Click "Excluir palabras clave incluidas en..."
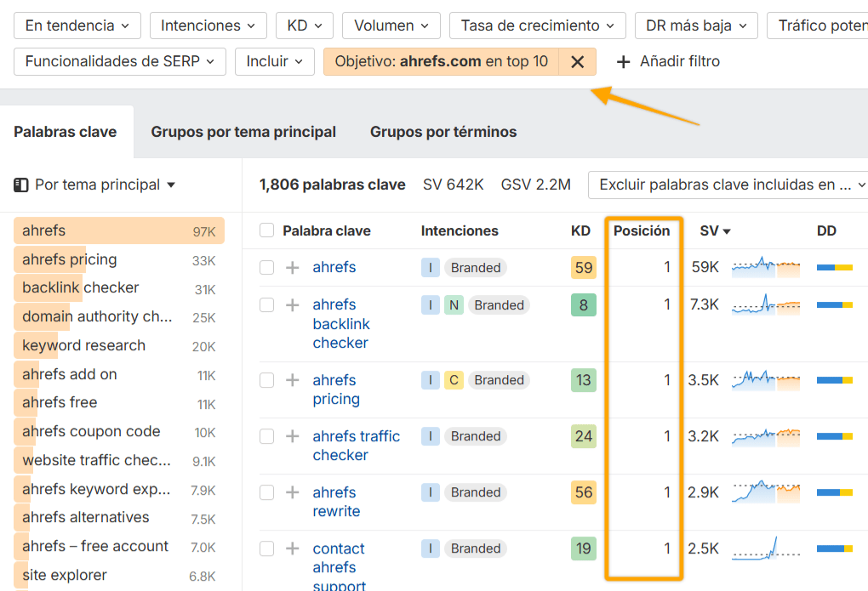868x591 pixels. pos(728,185)
